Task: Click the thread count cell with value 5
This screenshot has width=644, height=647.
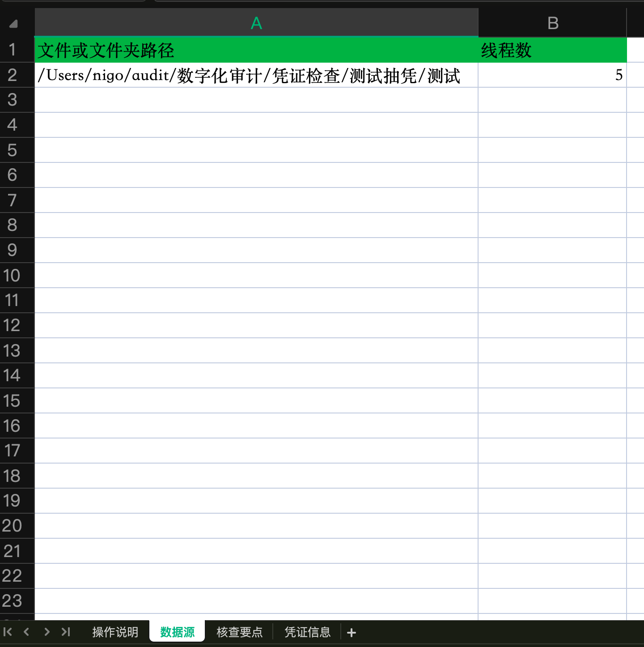Action: coord(552,75)
